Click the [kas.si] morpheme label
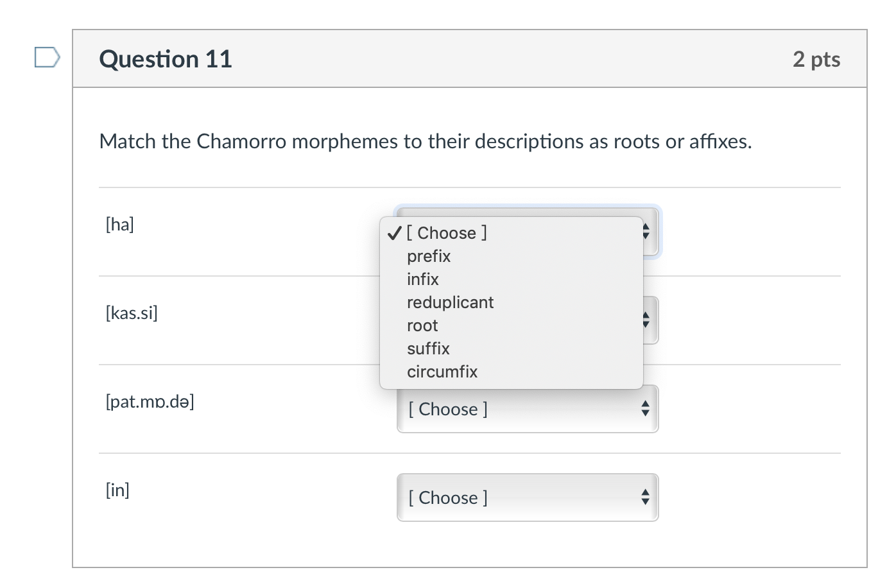Viewport: 896px width, 588px height. (132, 313)
